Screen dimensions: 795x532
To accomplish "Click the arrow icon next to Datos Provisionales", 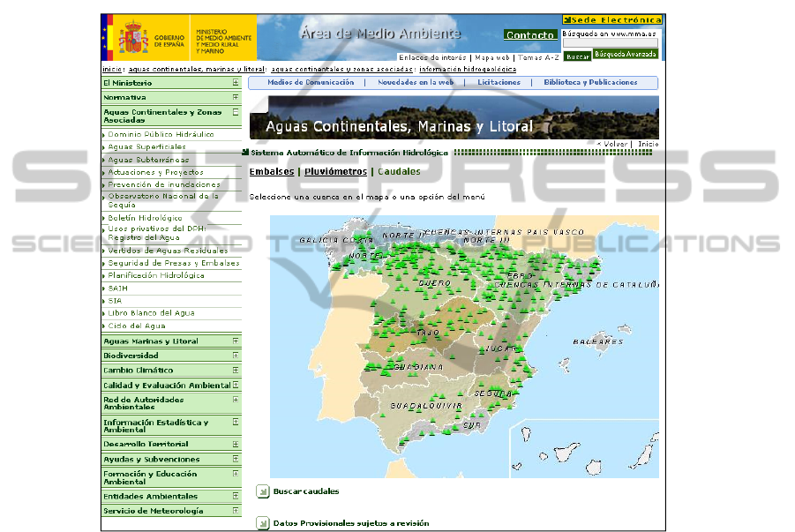I will click(262, 523).
